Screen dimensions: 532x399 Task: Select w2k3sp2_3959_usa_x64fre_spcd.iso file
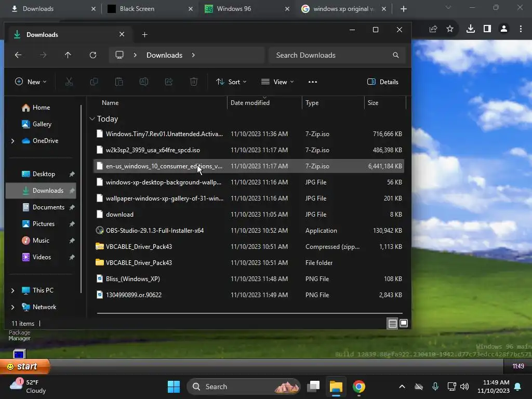point(249,150)
